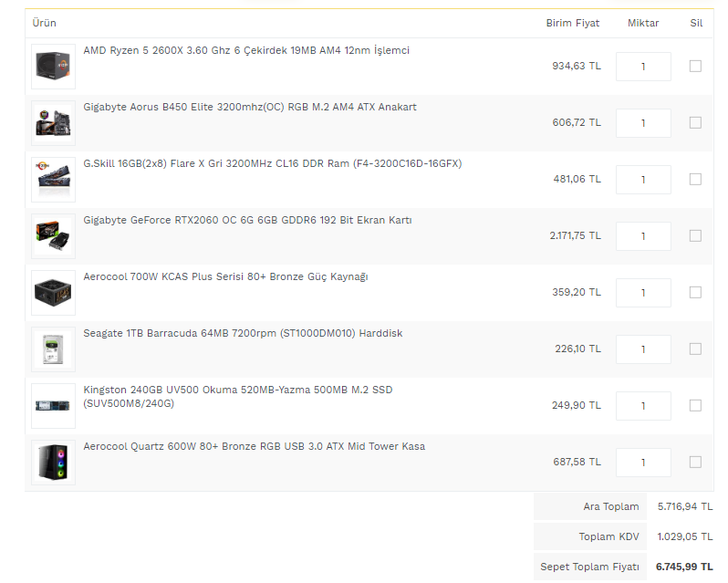Screen dimensions: 728x583
Task: Mark Aerocool Quartz case for deletion
Action: coord(695,462)
